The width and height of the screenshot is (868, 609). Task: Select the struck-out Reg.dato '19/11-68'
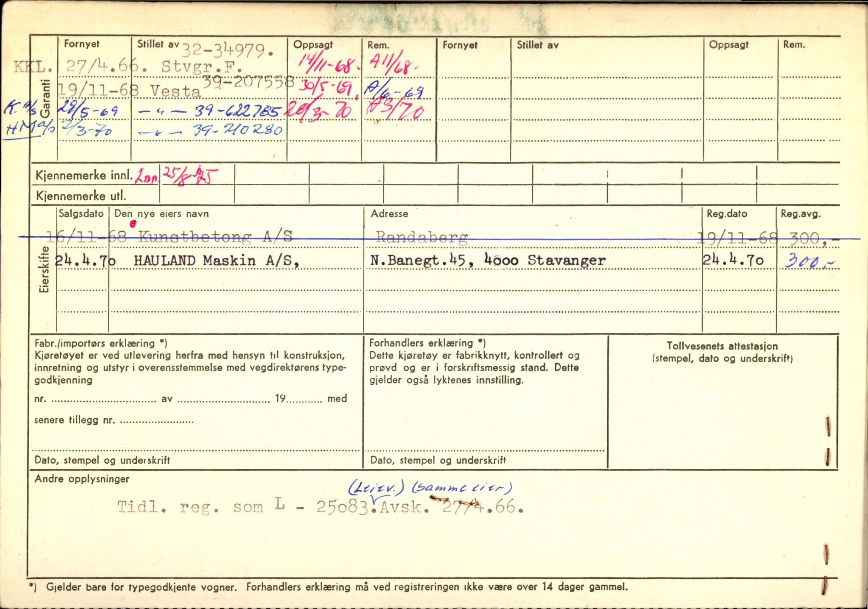click(737, 238)
